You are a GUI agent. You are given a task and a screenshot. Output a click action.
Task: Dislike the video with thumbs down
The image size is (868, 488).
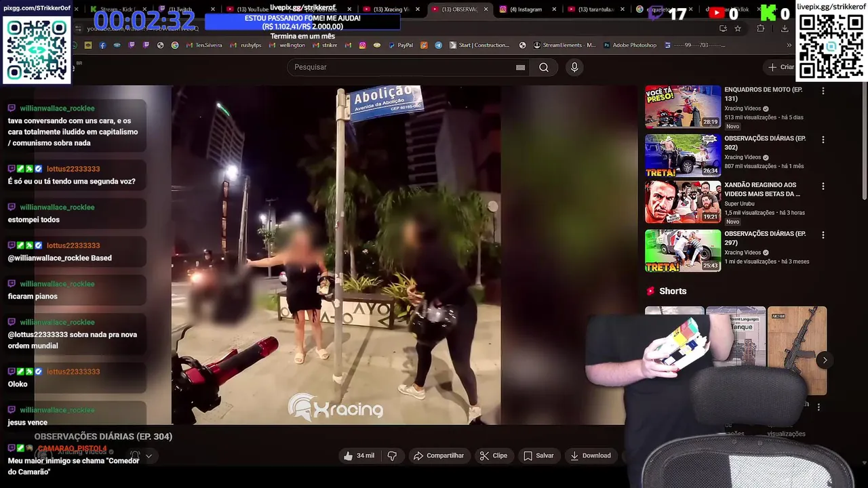point(392,455)
